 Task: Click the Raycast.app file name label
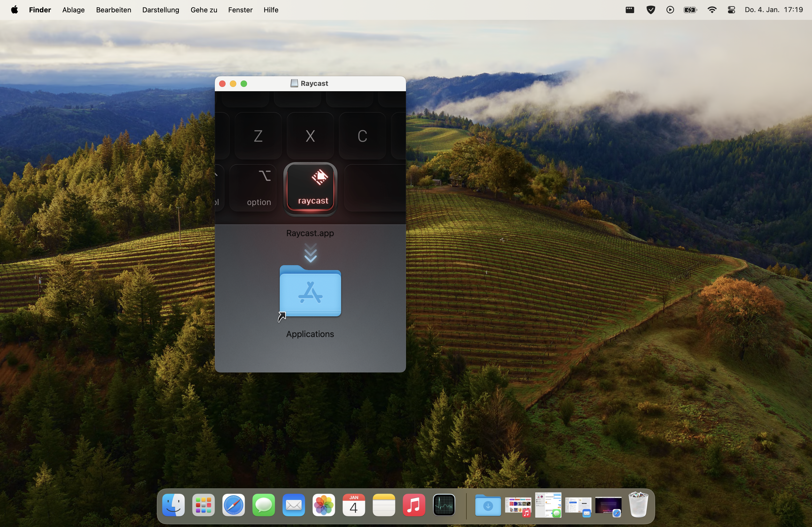tap(310, 233)
